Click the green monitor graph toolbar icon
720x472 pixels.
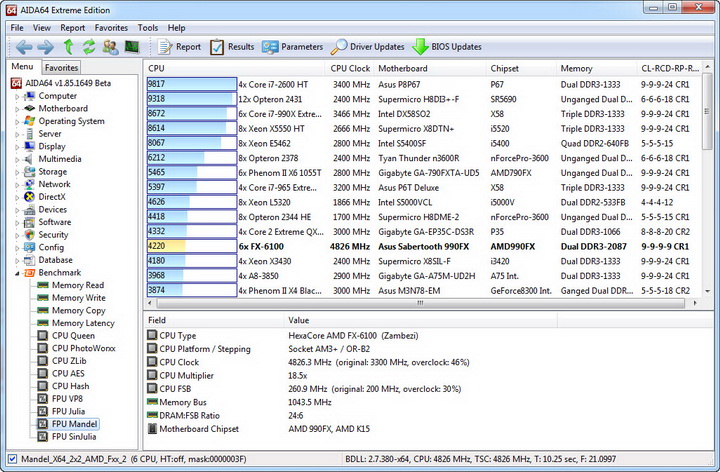click(132, 47)
